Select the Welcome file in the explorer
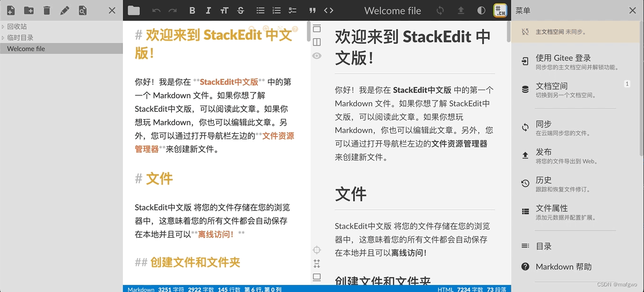The image size is (644, 292). click(61, 49)
